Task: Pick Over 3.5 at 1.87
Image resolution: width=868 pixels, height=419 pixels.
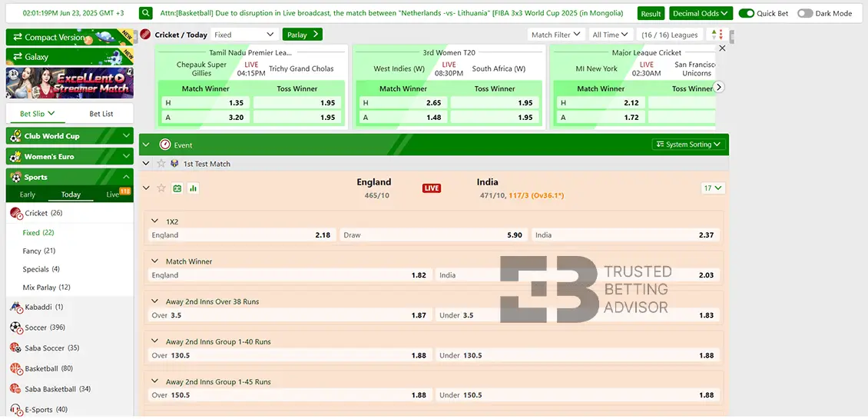Action: click(x=290, y=315)
